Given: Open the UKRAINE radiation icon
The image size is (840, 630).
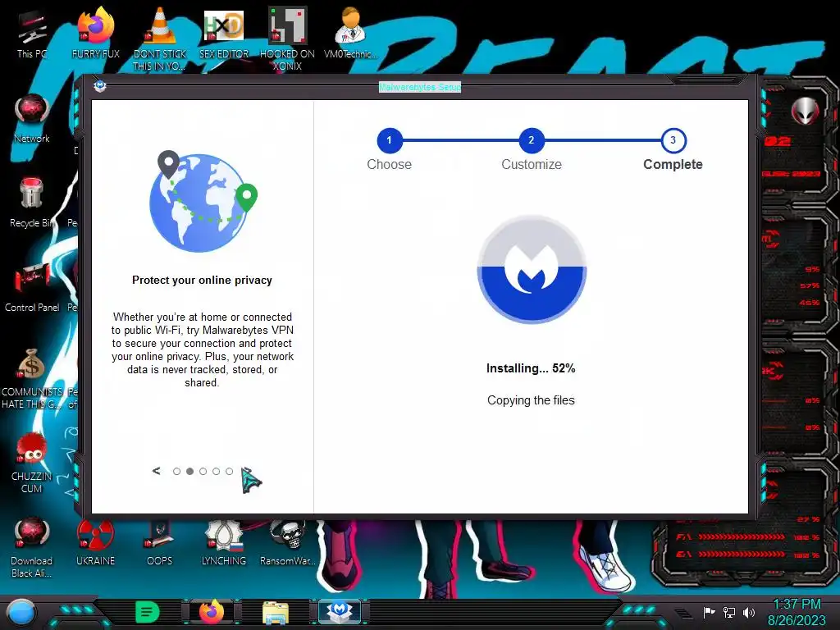Looking at the screenshot, I should [x=95, y=542].
